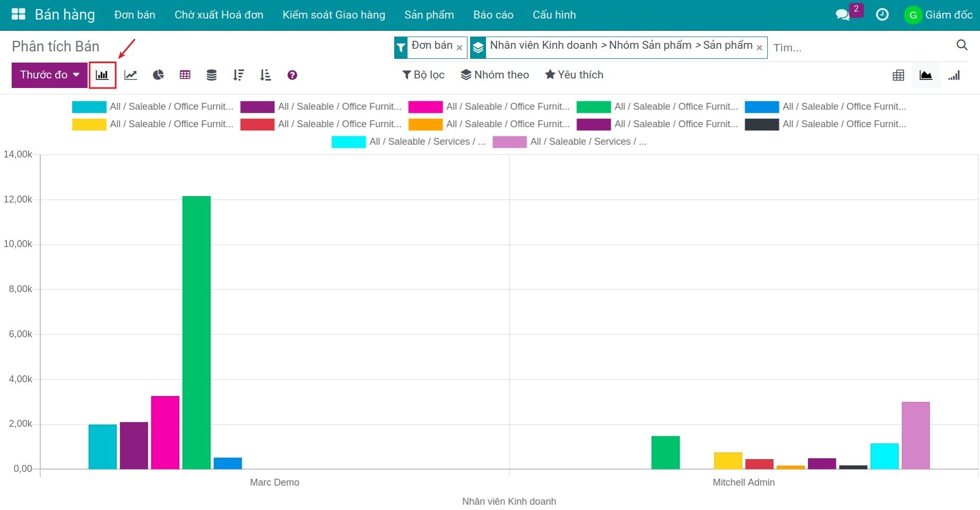Open the Cấu hình menu
Viewport: 980px width, 510px height.
[554, 15]
